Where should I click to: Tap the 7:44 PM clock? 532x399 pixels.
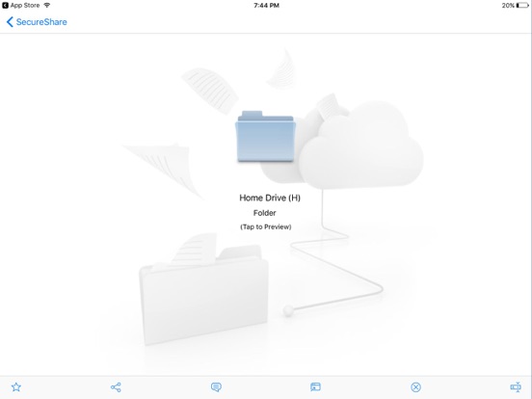[x=266, y=5]
